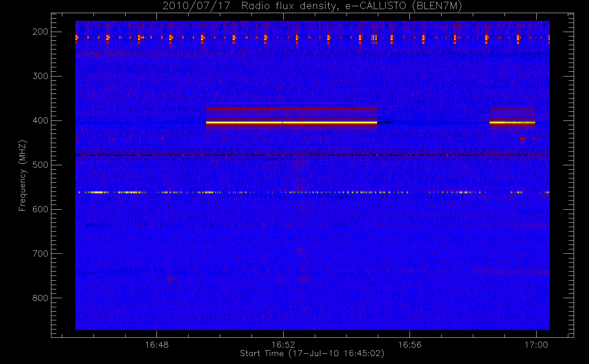Click the 300 frequency tick label
This screenshot has height=364, width=589.
[x=40, y=76]
